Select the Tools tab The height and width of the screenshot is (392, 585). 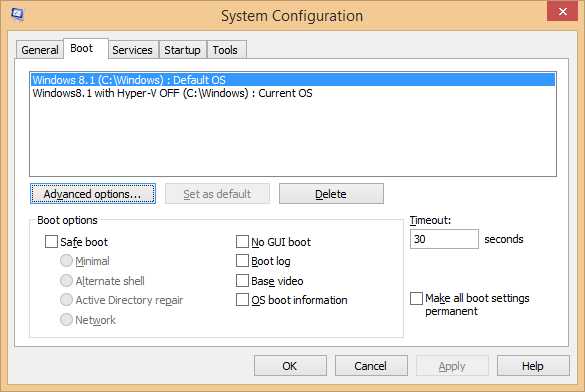pyautogui.click(x=225, y=50)
